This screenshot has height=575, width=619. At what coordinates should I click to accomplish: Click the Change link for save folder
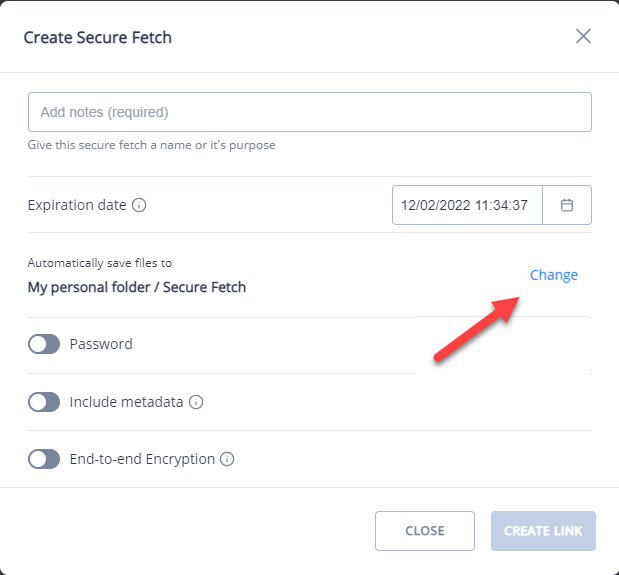553,275
